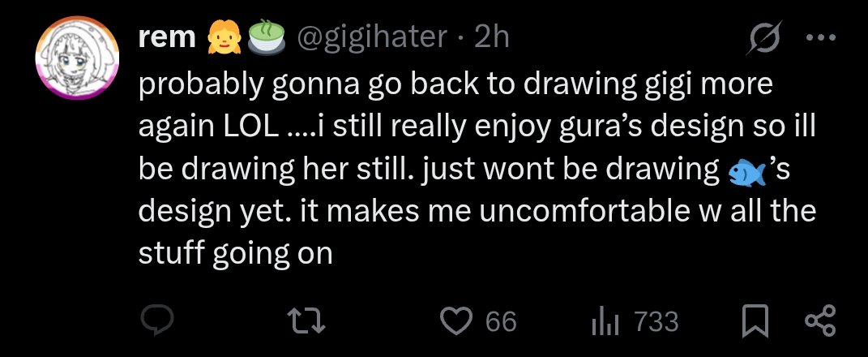Click the display name rem
The image size is (868, 357).
[167, 37]
